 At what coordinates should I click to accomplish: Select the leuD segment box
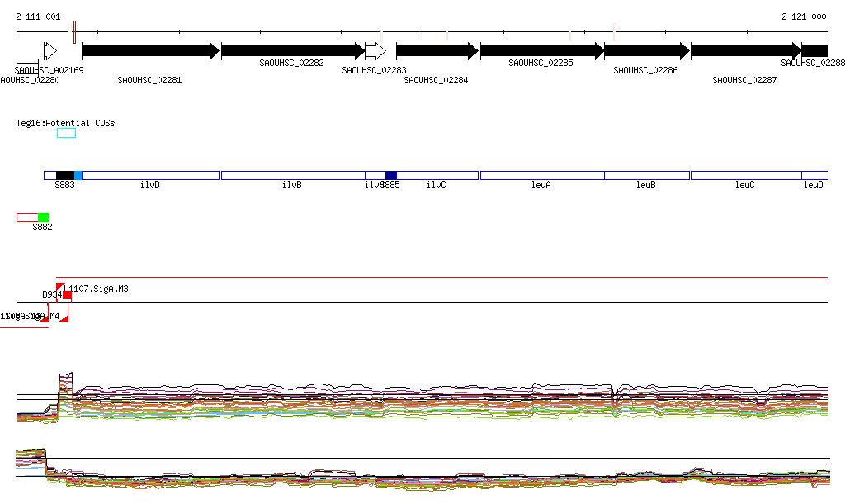coord(814,175)
